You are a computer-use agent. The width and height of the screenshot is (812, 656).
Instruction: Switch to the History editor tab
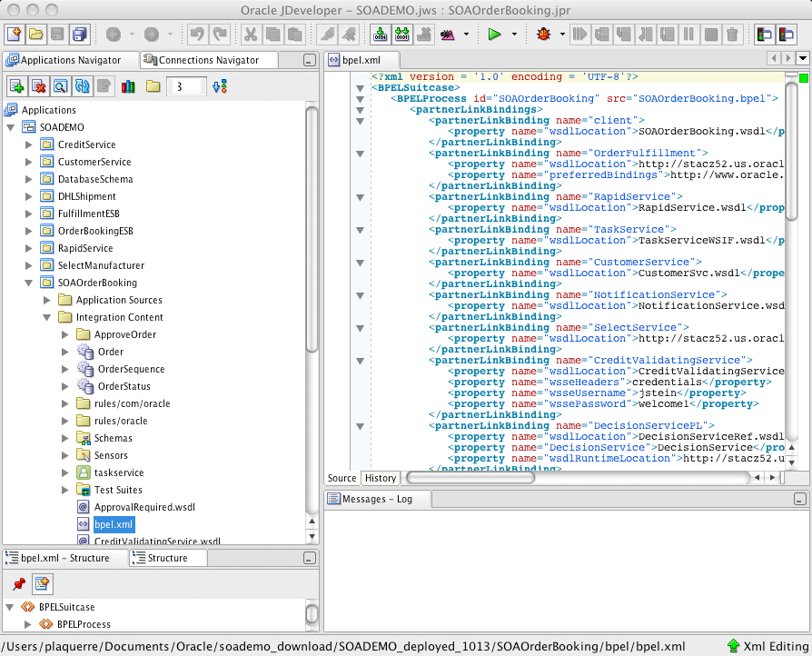(381, 478)
